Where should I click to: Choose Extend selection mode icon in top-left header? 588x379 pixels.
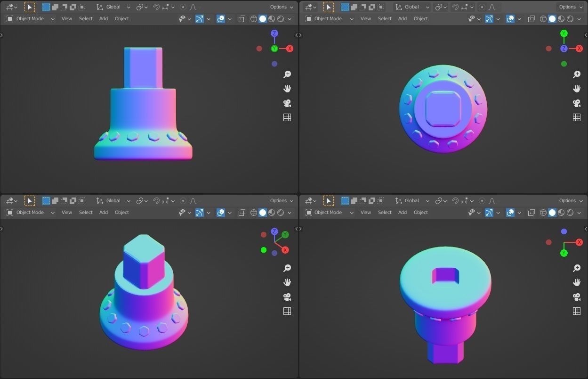[55, 7]
